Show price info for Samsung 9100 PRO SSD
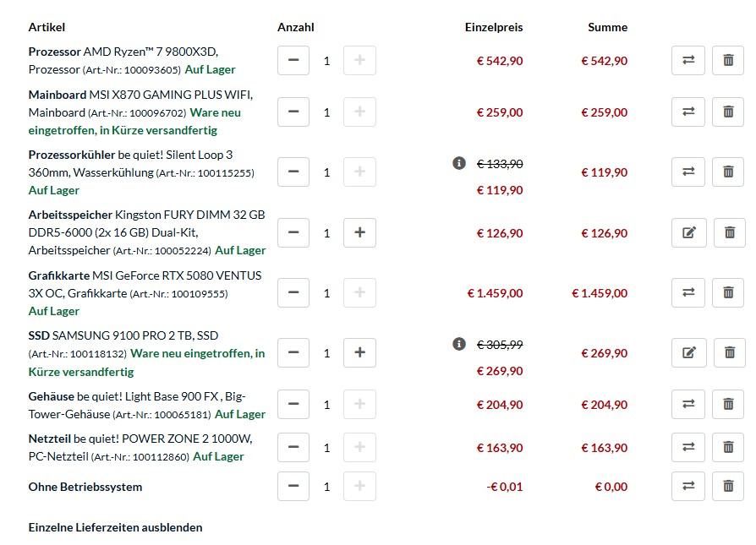756x545 pixels. coord(459,344)
